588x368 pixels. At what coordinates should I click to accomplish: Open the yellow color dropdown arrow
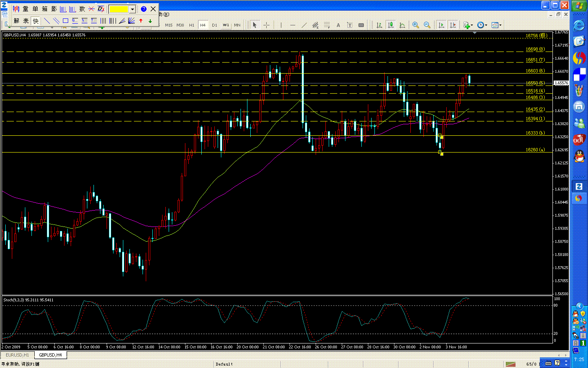[132, 9]
